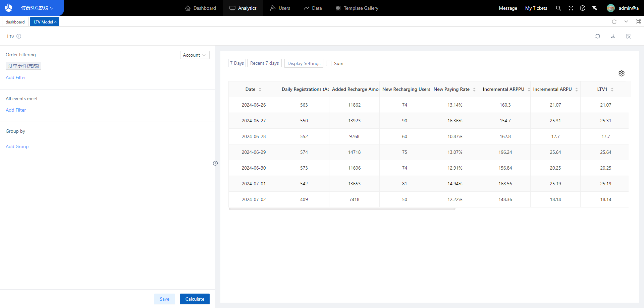Click the table settings gear icon

point(621,73)
